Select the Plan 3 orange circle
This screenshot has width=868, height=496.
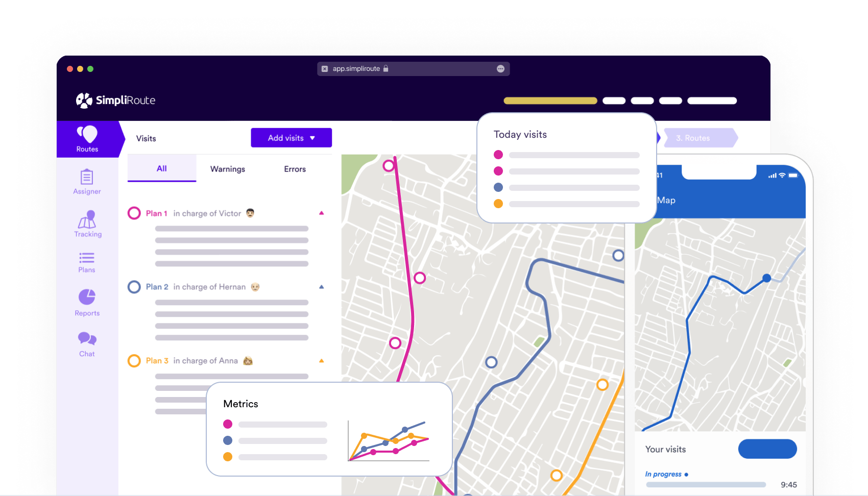click(x=134, y=361)
